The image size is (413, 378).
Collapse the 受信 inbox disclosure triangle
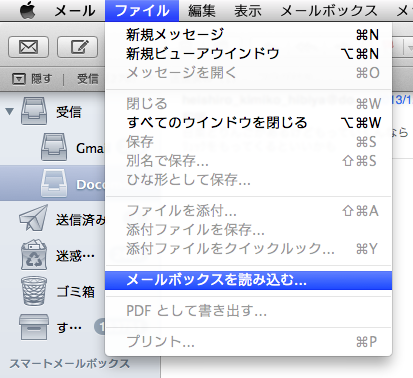pyautogui.click(x=10, y=111)
